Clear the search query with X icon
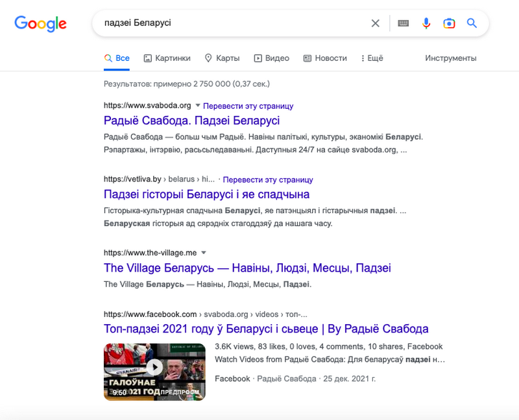519x420 pixels. tap(376, 23)
